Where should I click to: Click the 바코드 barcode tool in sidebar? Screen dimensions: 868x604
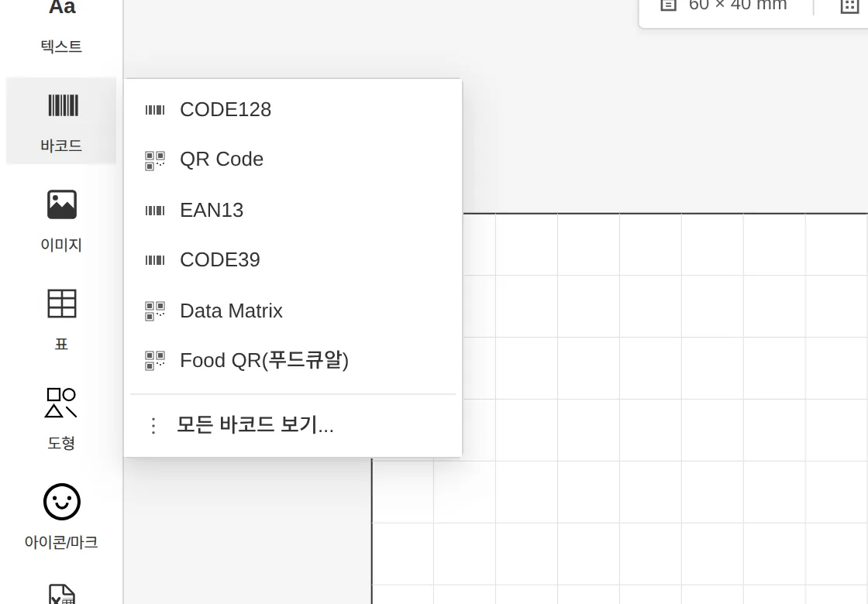[x=61, y=121]
